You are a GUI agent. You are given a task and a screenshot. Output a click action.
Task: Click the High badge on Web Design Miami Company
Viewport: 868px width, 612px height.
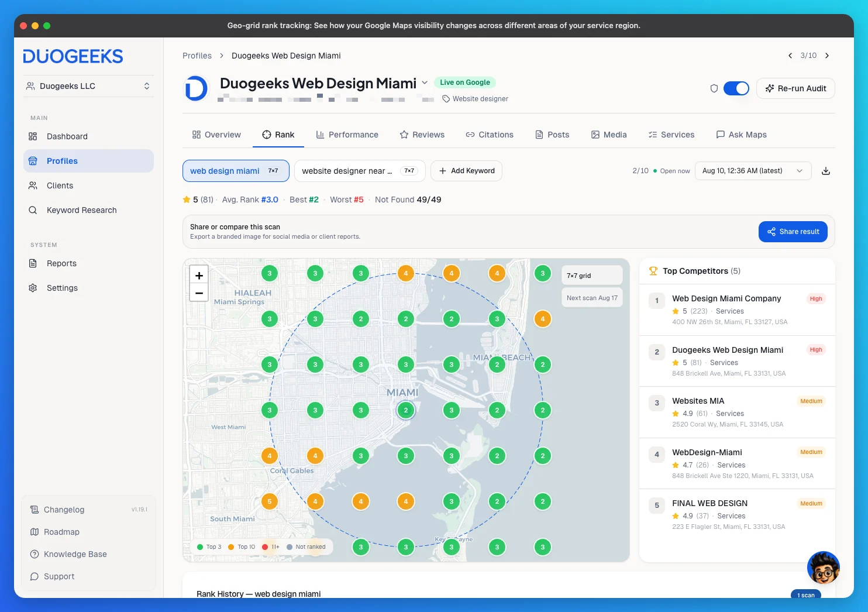[x=816, y=299]
